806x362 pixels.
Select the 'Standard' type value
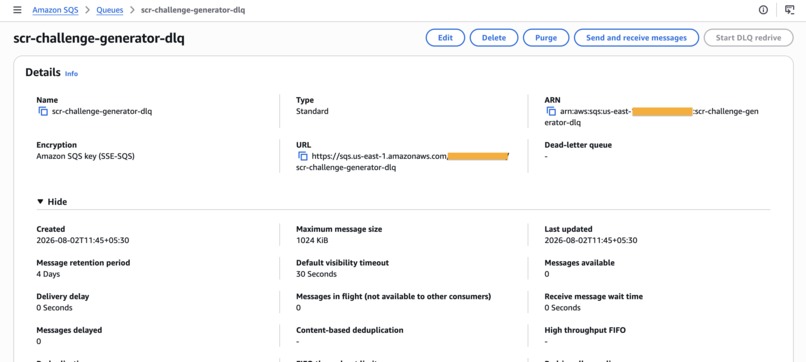pyautogui.click(x=312, y=111)
